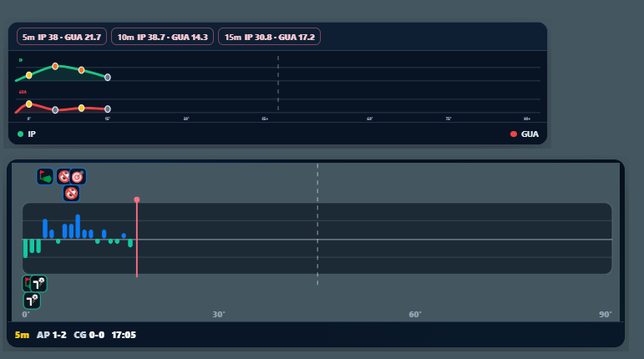Click the peak orange point on the IP line
This screenshot has height=359, width=644.
click(x=55, y=66)
